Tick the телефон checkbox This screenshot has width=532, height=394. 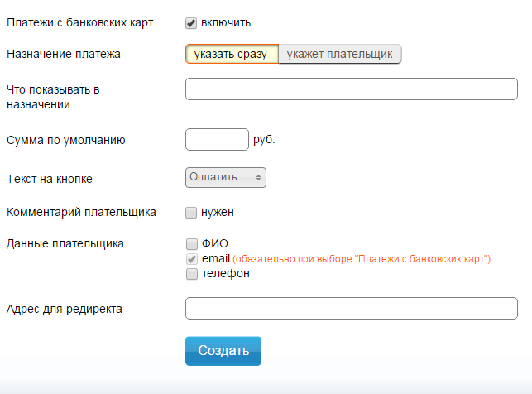(192, 274)
